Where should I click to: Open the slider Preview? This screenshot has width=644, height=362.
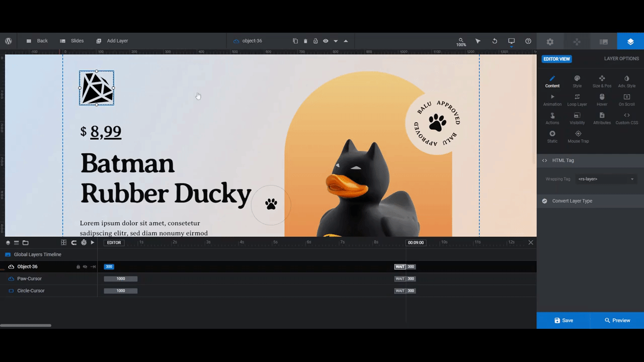point(617,320)
